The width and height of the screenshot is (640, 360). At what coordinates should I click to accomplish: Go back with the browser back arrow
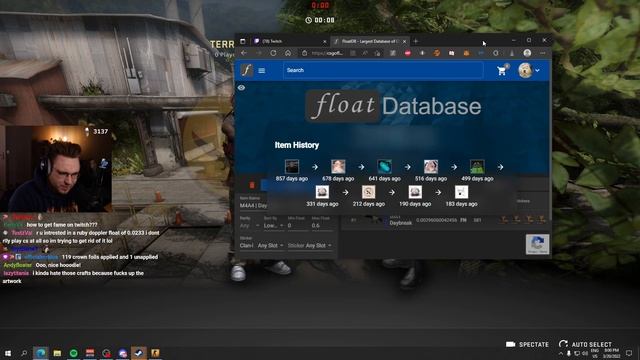point(244,53)
